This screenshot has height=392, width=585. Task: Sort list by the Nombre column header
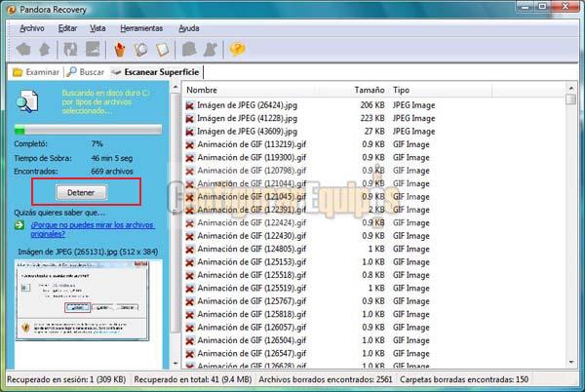pos(202,90)
